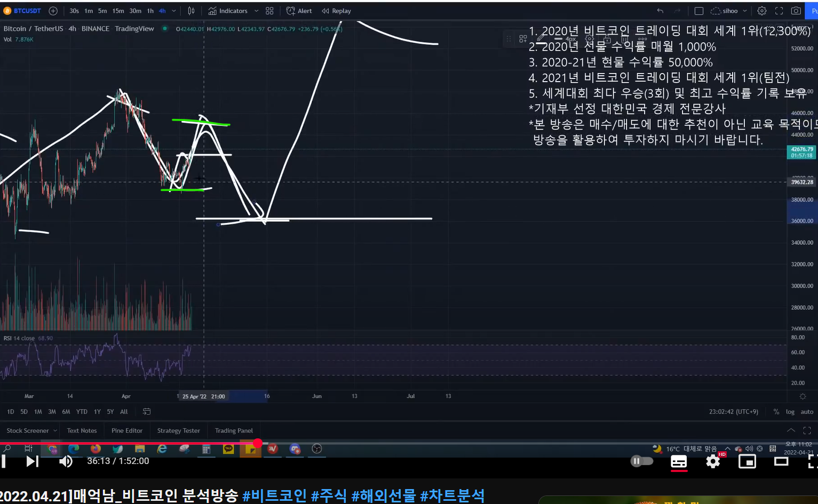Set the 1Y date range
818x504 pixels.
click(97, 412)
